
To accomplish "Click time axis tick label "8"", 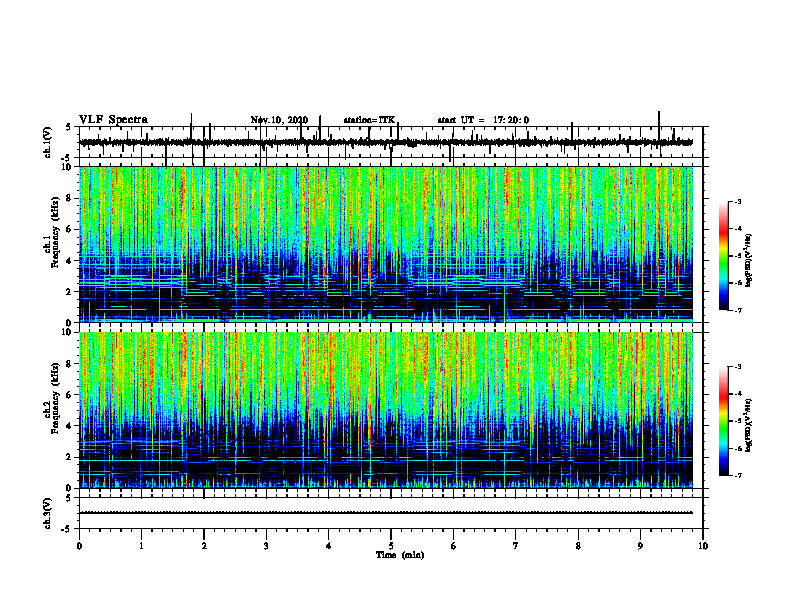I will (578, 546).
